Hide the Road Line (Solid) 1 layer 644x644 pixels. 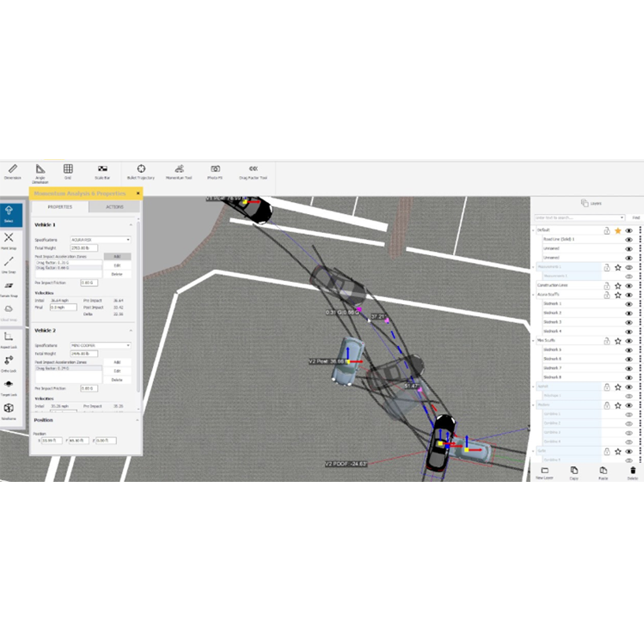click(629, 240)
